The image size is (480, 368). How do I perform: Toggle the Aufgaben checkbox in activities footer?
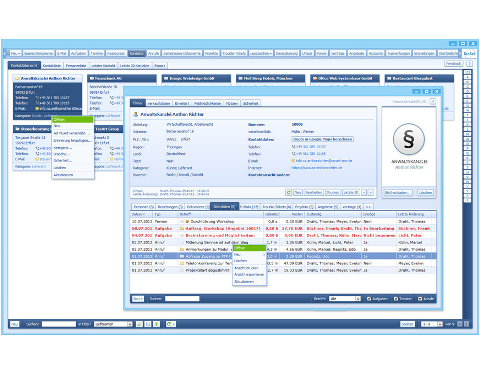pyautogui.click(x=369, y=299)
